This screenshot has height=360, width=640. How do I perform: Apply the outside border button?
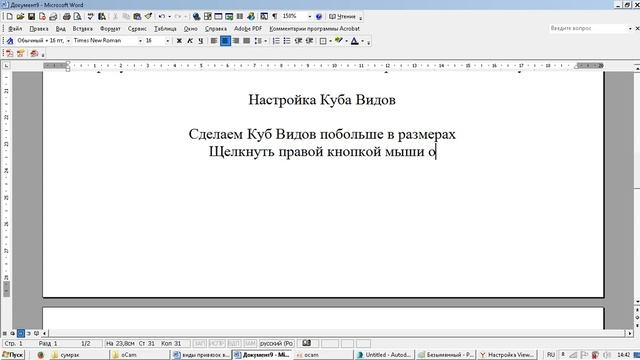pos(323,41)
